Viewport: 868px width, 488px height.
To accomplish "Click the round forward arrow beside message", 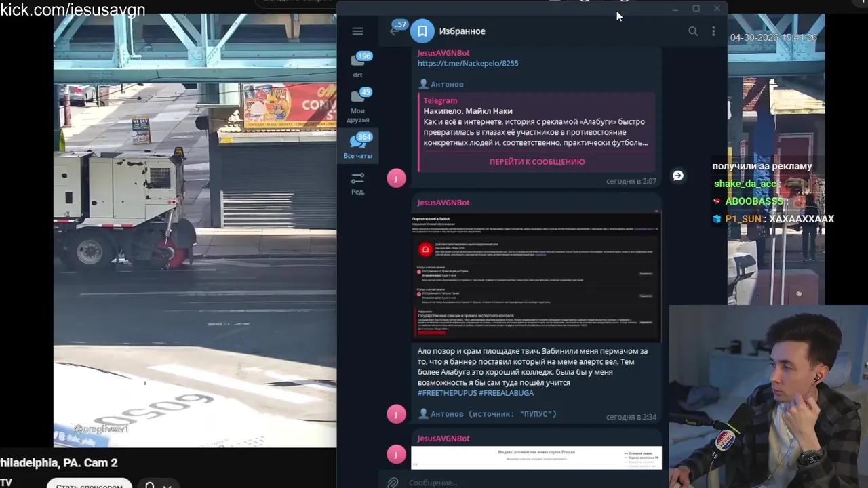I will coord(677,176).
